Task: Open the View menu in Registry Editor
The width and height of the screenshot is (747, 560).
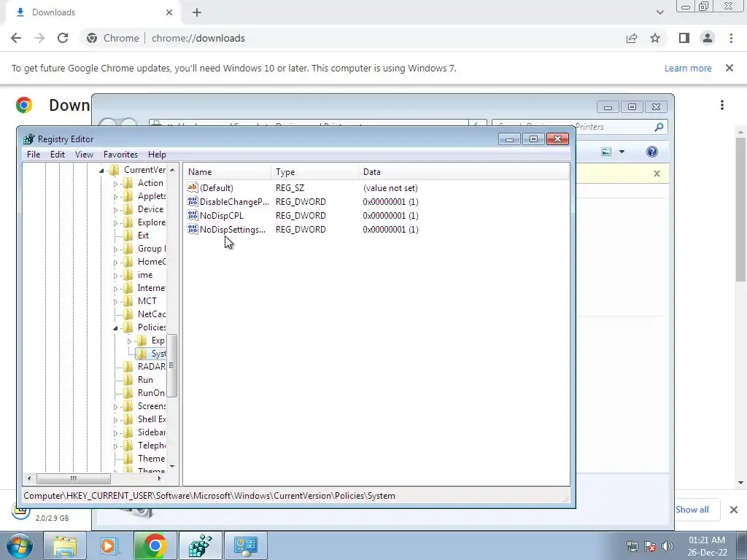Action: tap(84, 155)
